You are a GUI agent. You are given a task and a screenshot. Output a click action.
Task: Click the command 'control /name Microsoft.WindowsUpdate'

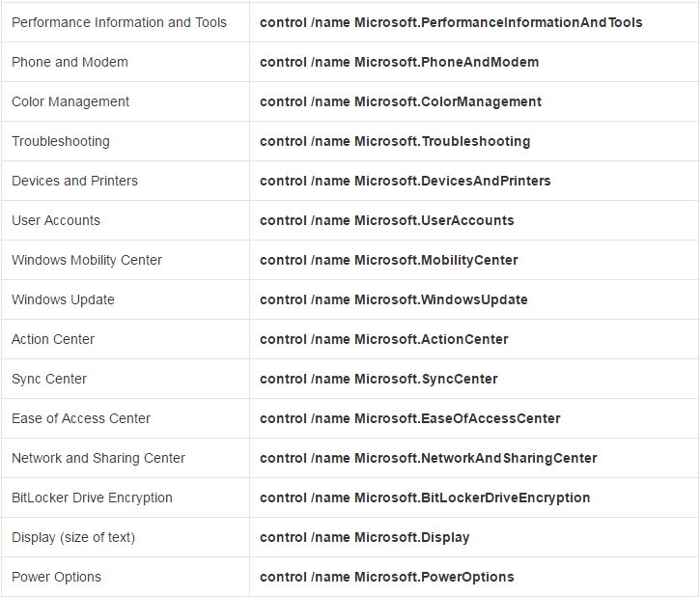[394, 299]
